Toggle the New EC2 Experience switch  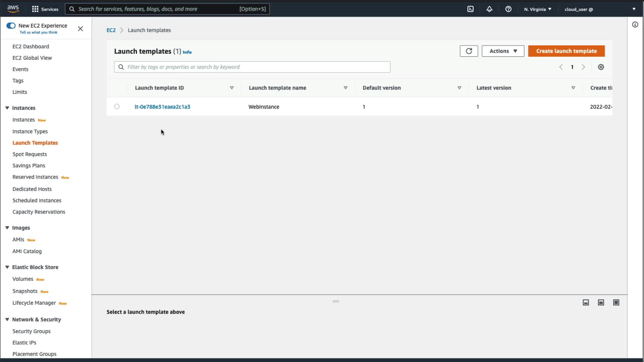click(11, 26)
